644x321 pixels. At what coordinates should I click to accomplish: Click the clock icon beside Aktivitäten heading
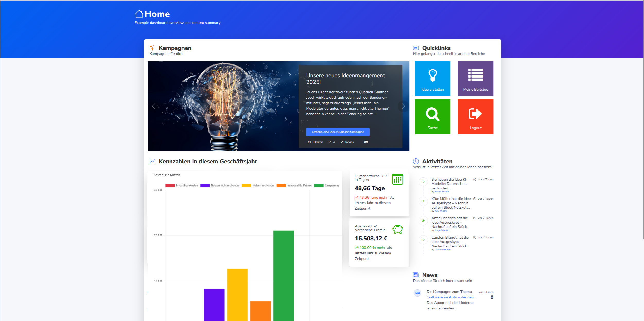(415, 161)
